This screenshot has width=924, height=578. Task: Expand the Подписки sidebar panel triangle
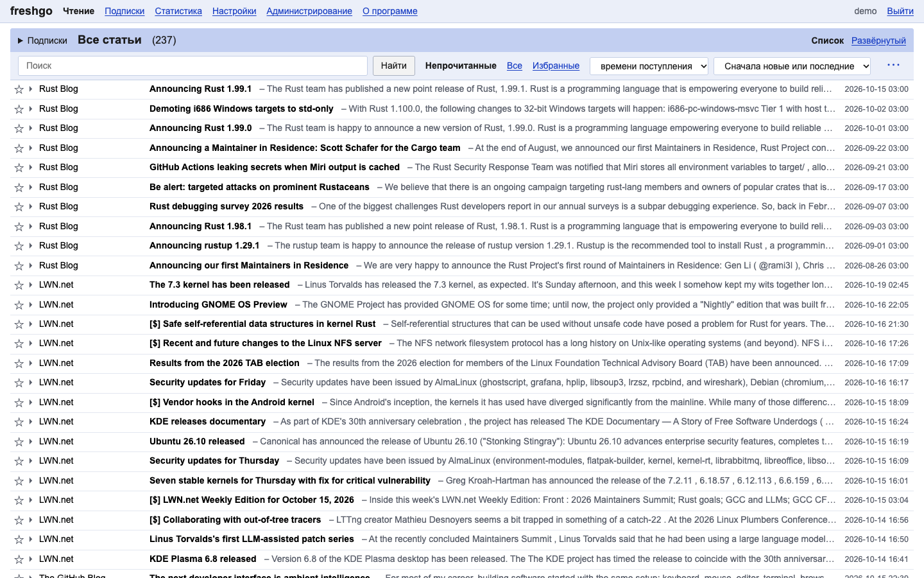point(21,40)
